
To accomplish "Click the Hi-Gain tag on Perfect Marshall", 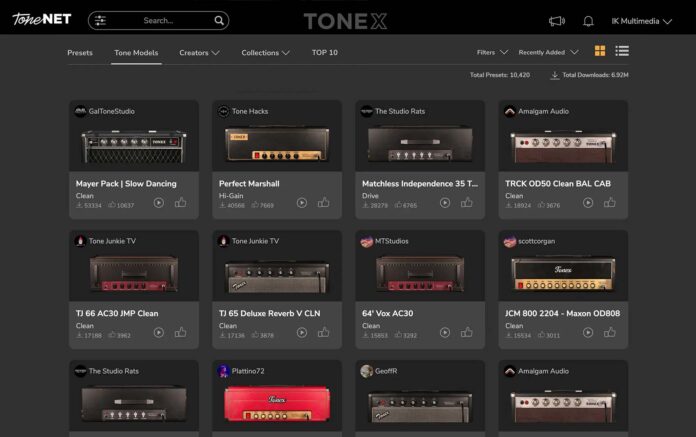I will pyautogui.click(x=231, y=196).
